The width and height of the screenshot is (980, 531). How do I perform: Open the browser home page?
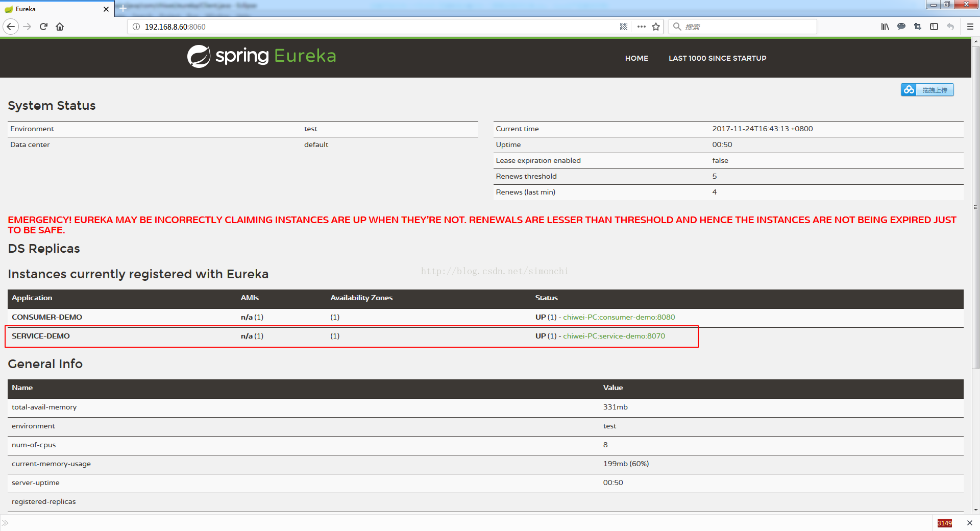(x=60, y=27)
